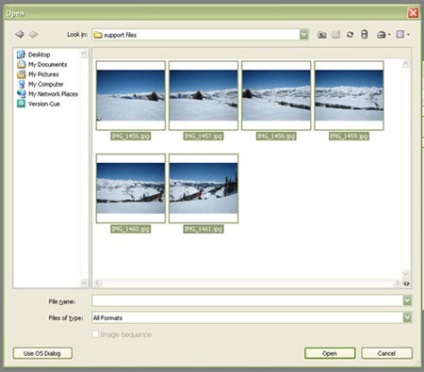Expand the Look in folder dropdown

click(304, 35)
